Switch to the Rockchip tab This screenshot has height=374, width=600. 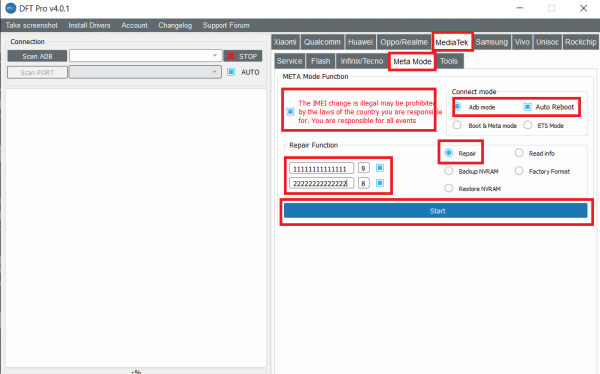coord(580,42)
